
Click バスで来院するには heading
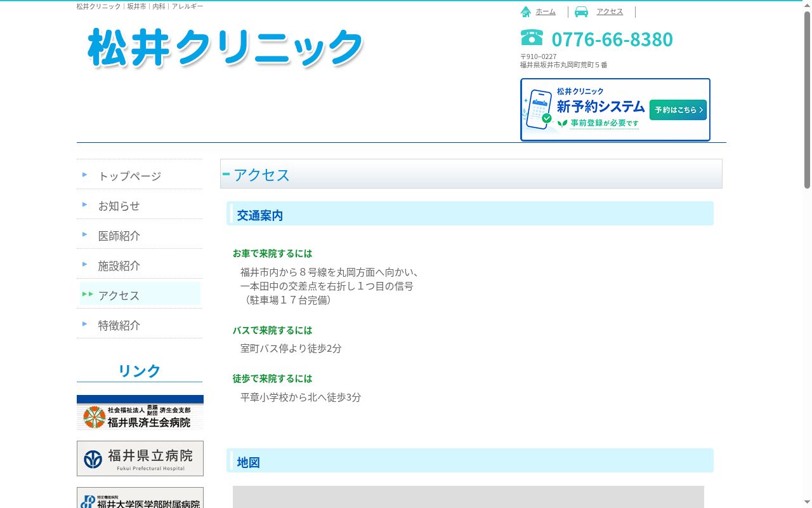pos(273,330)
